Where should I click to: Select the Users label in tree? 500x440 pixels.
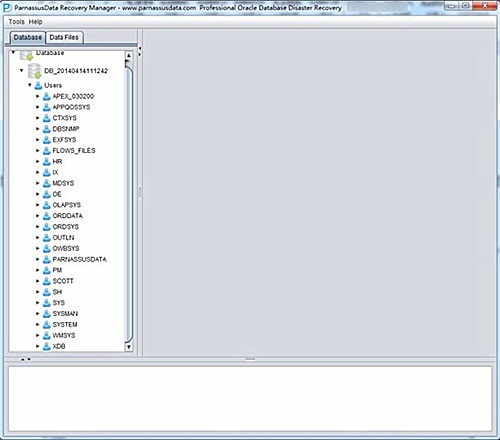[53, 86]
